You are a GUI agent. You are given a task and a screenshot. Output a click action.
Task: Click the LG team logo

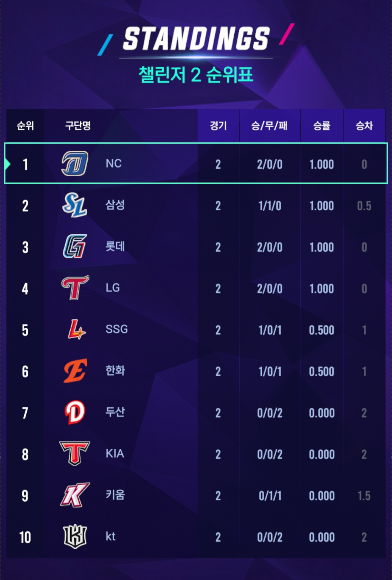[x=75, y=288]
